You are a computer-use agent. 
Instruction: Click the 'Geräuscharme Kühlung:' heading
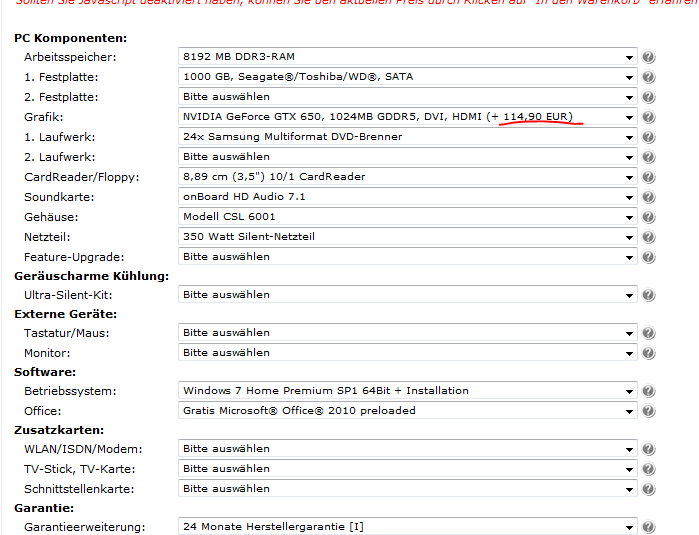pos(91,276)
